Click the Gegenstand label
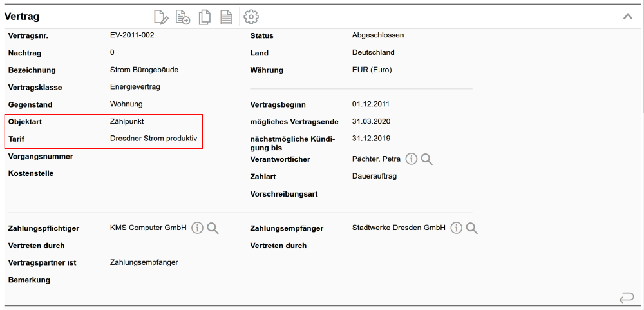This screenshot has height=310, width=644. point(30,105)
